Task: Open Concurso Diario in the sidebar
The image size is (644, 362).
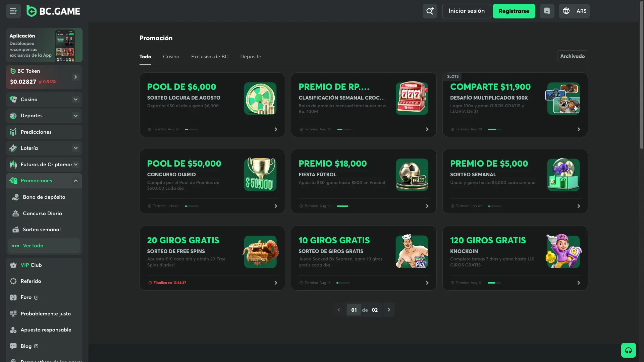Action: click(44, 214)
